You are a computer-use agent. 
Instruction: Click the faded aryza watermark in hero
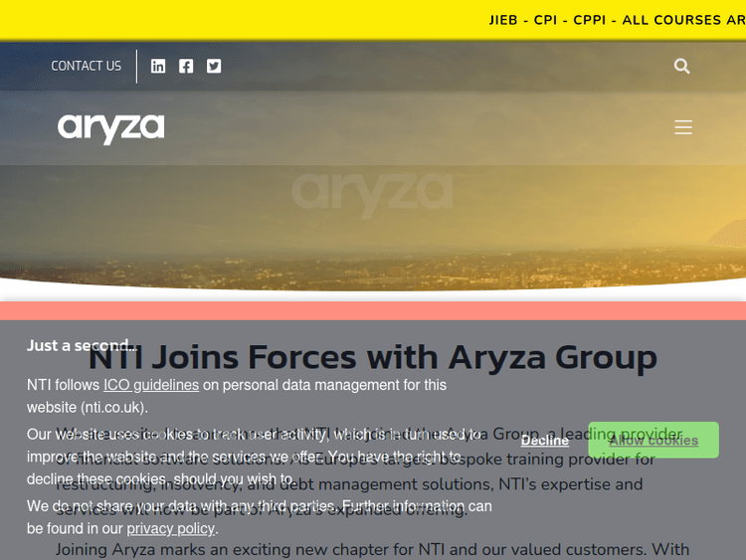pyautogui.click(x=372, y=189)
